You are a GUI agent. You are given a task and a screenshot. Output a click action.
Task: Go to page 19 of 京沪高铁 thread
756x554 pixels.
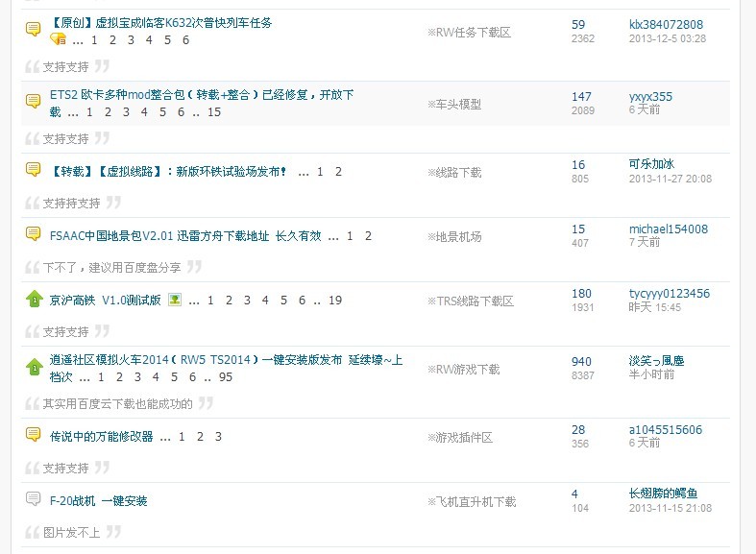(335, 301)
